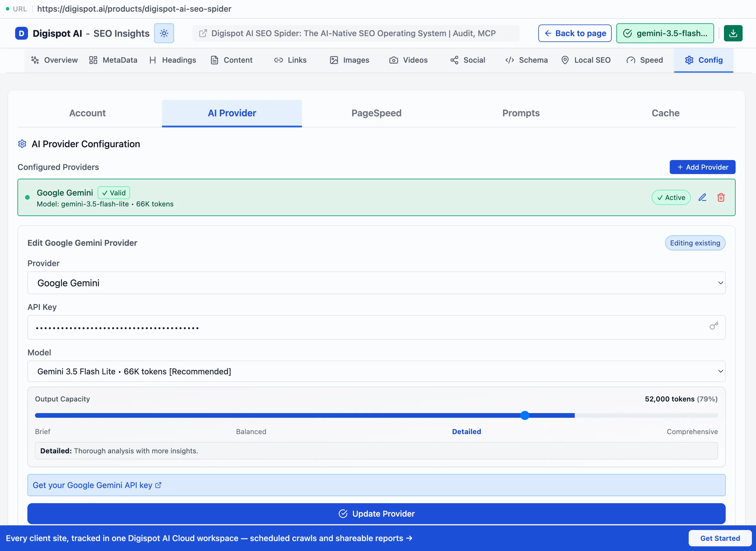Open the Videos tab
Screen dimensions: 756x551
pyautogui.click(x=409, y=60)
